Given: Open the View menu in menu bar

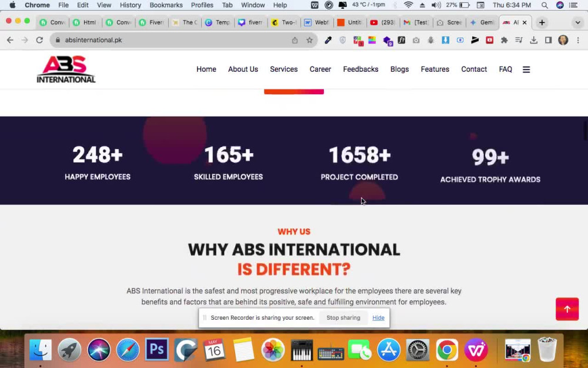Looking at the screenshot, I should 104,5.
